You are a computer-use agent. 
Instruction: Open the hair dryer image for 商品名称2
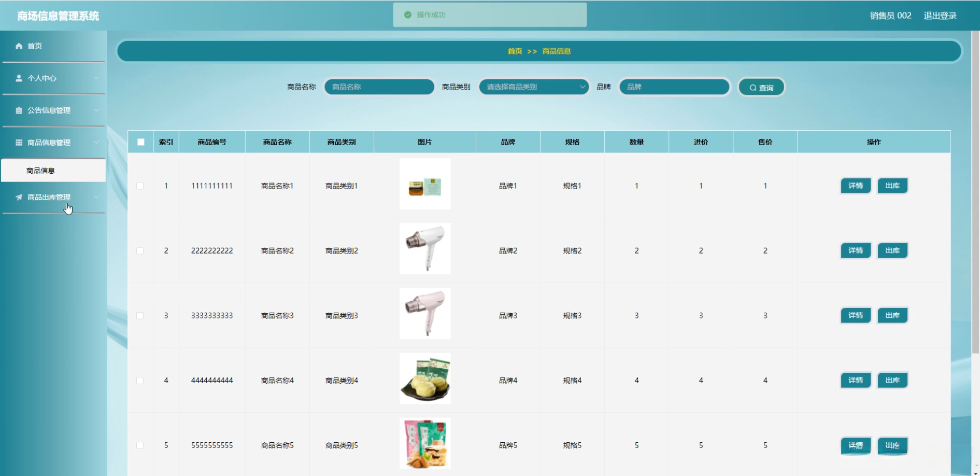coord(425,249)
